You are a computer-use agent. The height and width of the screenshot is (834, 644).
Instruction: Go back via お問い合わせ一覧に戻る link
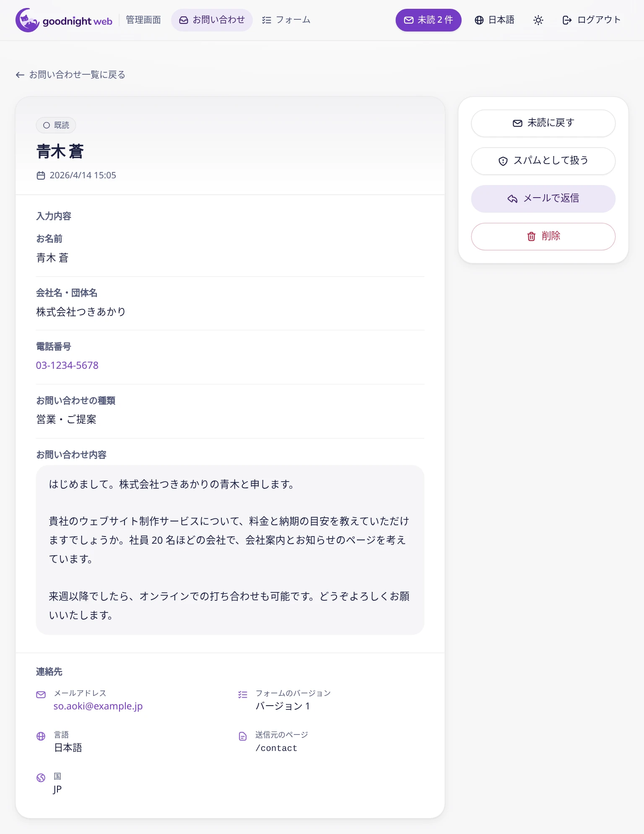click(x=70, y=75)
